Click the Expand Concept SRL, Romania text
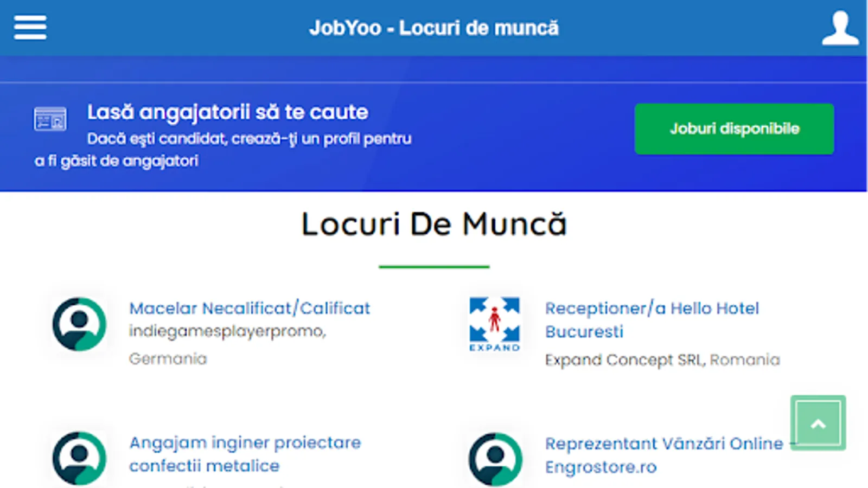 coord(662,359)
